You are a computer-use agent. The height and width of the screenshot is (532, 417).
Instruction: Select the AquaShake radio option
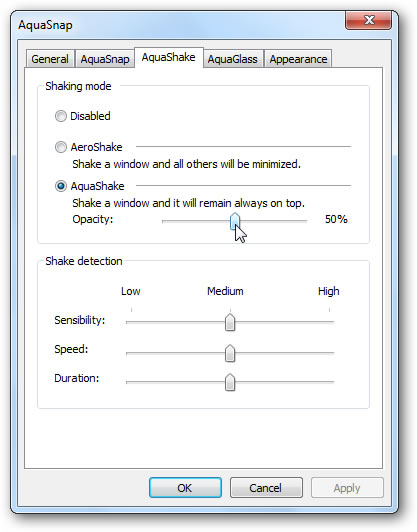[61, 186]
